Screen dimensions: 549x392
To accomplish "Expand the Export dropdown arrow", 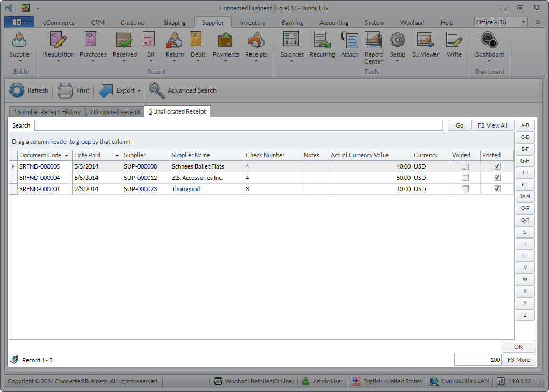I will pyautogui.click(x=139, y=91).
